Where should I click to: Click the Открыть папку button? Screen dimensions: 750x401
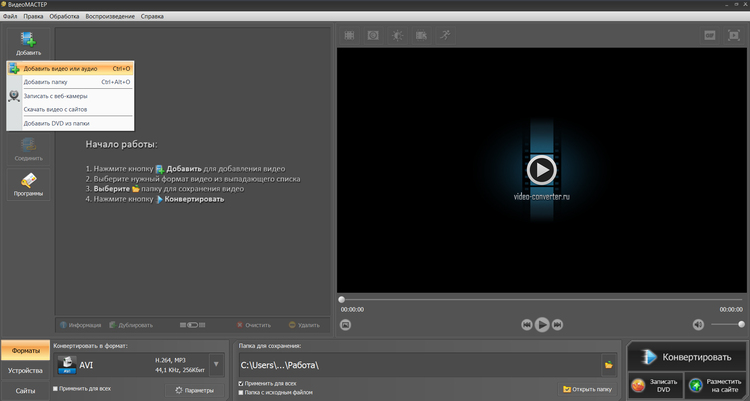pyautogui.click(x=587, y=389)
